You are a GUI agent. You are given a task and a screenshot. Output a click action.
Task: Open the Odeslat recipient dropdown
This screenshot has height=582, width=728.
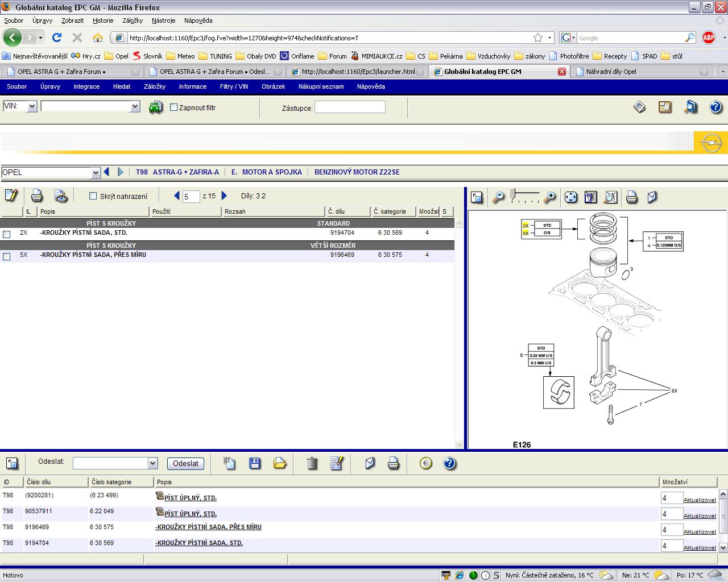[152, 464]
